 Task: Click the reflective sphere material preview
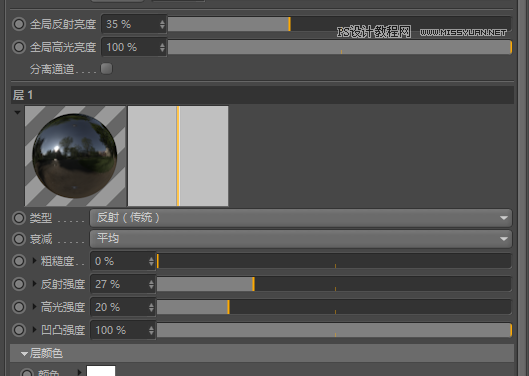coord(75,156)
